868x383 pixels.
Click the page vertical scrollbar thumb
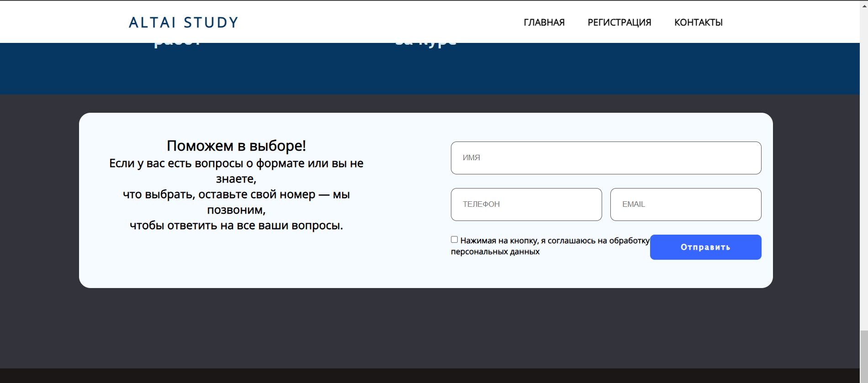click(x=863, y=356)
